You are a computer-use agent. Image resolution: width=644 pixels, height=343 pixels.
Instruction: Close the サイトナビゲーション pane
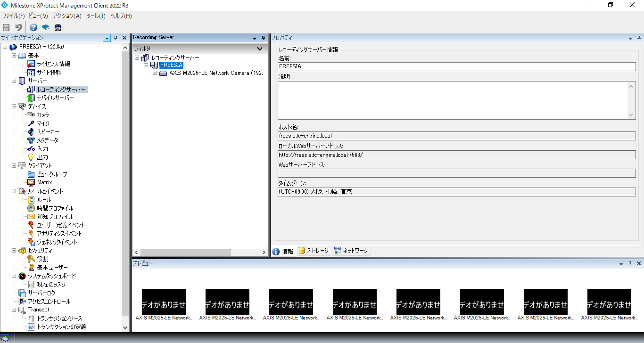pos(124,38)
